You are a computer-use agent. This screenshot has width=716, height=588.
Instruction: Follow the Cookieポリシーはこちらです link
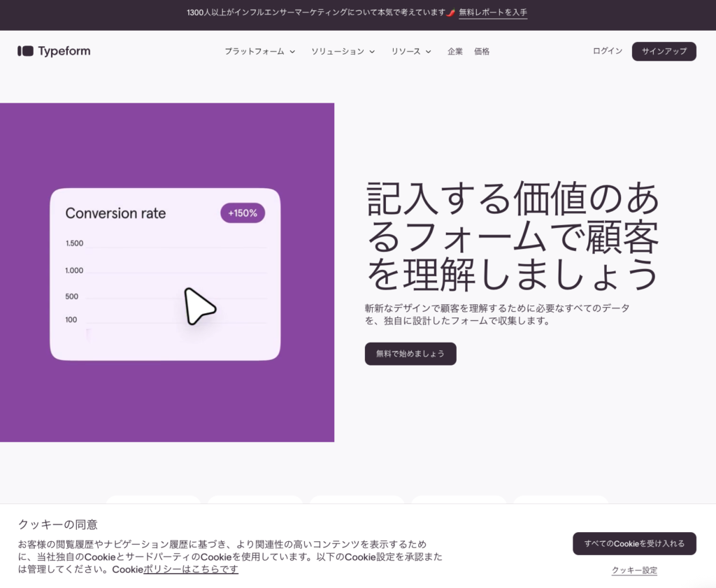tap(191, 569)
